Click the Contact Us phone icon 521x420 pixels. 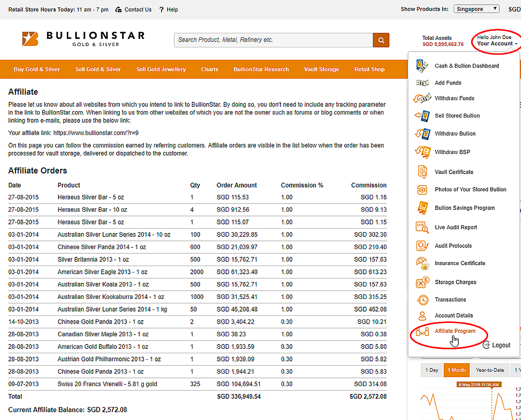119,10
